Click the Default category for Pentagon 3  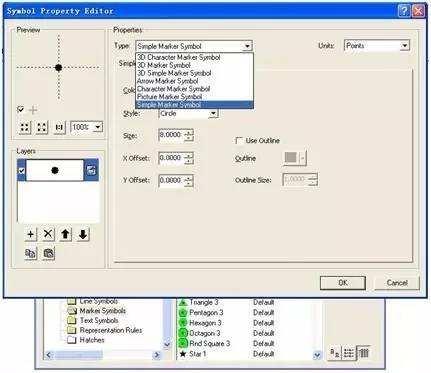click(263, 313)
